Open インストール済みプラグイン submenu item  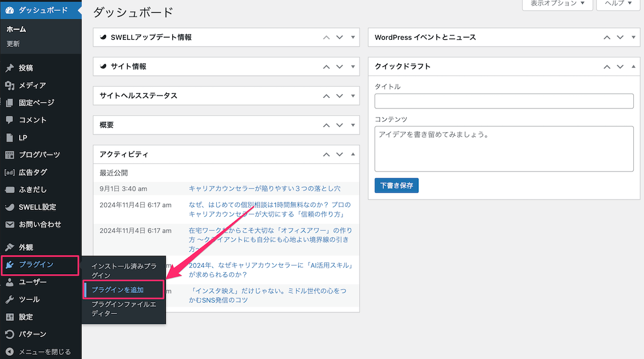(123, 270)
